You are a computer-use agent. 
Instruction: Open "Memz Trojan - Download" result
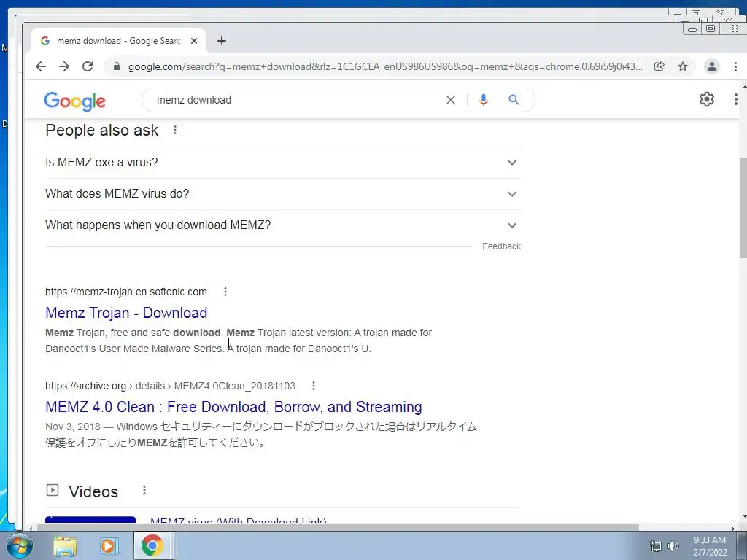126,313
